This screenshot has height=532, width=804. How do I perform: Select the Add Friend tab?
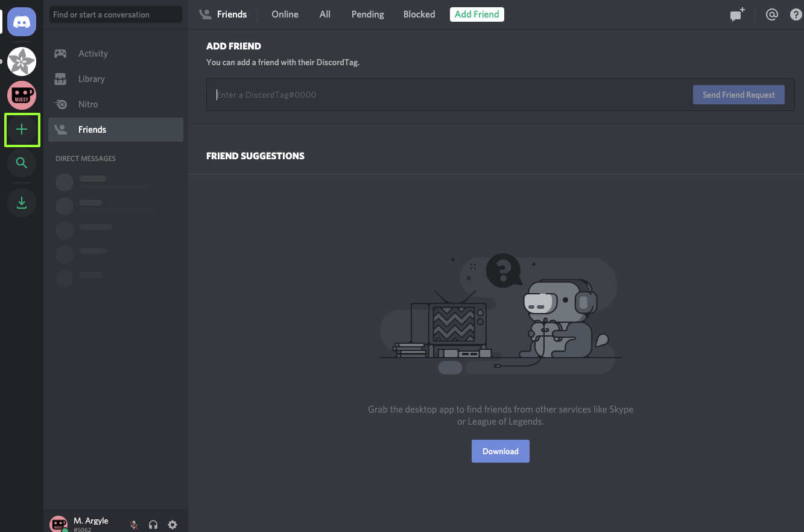point(477,14)
